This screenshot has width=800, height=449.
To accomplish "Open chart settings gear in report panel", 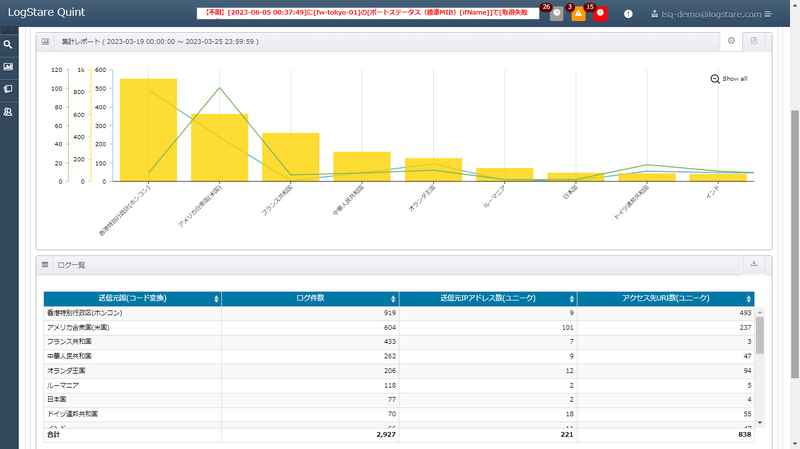I will tap(731, 41).
